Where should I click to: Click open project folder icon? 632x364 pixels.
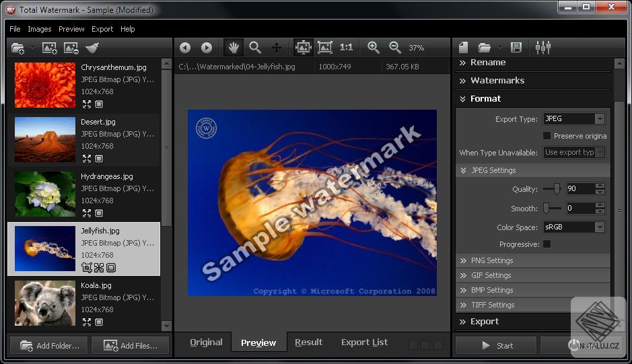485,48
